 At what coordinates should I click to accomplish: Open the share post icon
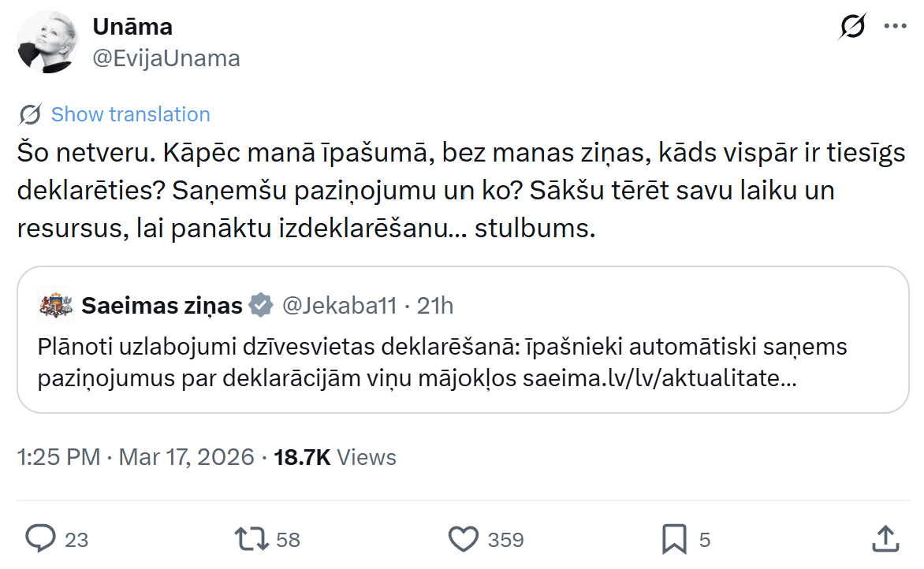coord(885,539)
